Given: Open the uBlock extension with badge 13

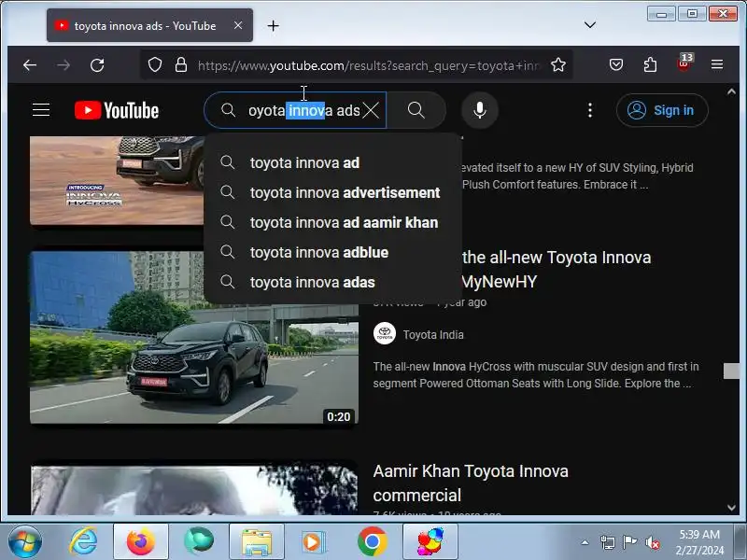Looking at the screenshot, I should pyautogui.click(x=684, y=63).
